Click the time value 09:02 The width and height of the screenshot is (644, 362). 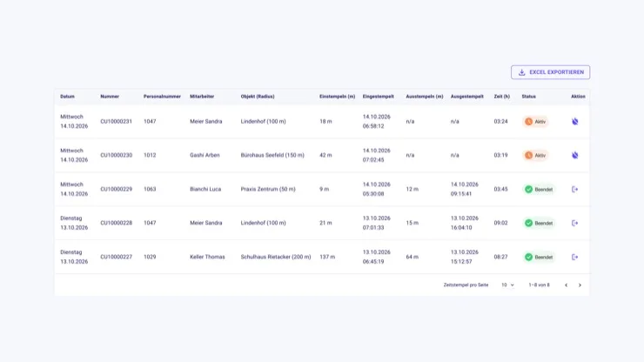tap(500, 223)
